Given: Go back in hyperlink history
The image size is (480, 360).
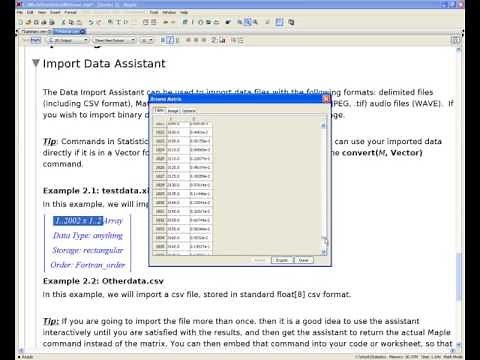Looking at the screenshot, I should [x=166, y=22].
